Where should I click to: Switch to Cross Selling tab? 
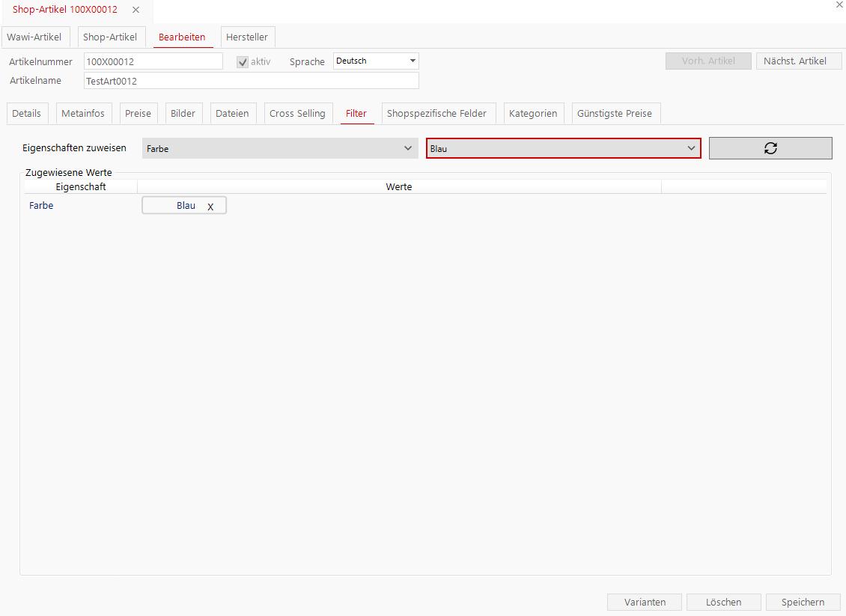297,113
